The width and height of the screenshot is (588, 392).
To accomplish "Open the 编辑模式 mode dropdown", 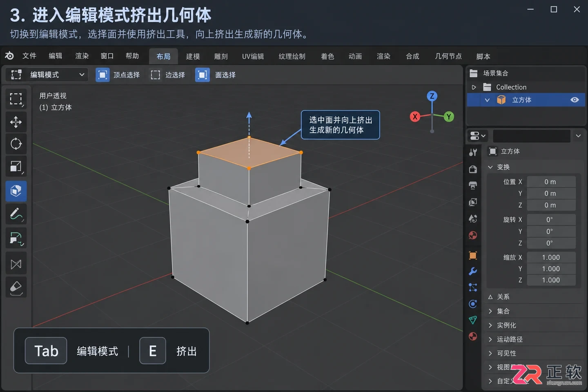I will pos(47,75).
